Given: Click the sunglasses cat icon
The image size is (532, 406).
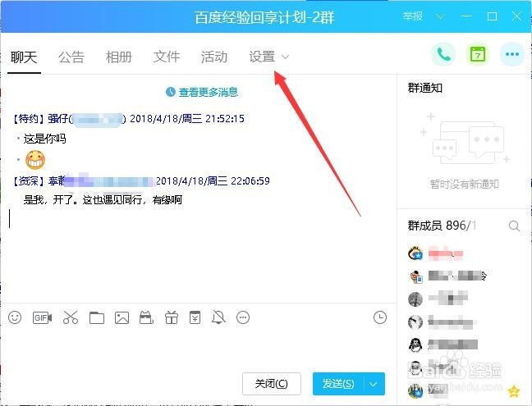Looking at the screenshot, I should point(146,317).
